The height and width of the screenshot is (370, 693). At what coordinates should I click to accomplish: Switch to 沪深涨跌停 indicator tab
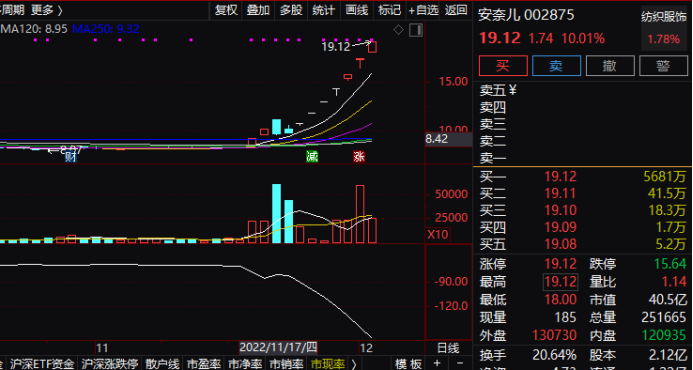click(110, 364)
